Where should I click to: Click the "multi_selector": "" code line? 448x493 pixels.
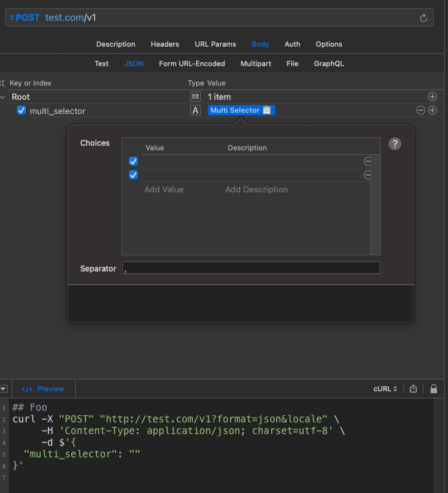[x=82, y=453]
